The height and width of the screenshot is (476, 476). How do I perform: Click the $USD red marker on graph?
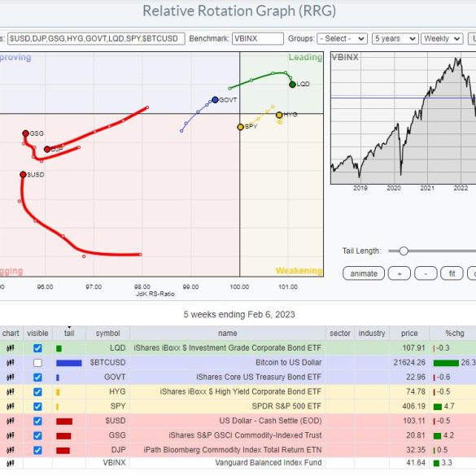tap(23, 175)
